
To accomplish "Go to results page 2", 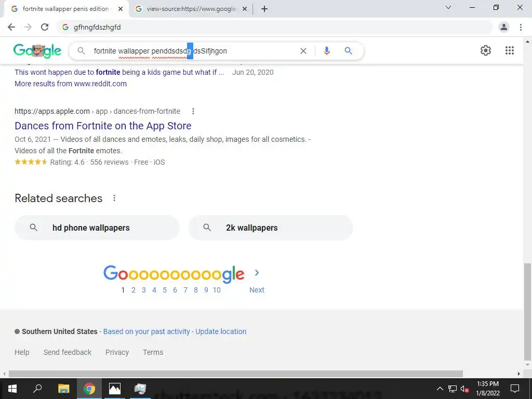I will click(x=134, y=290).
